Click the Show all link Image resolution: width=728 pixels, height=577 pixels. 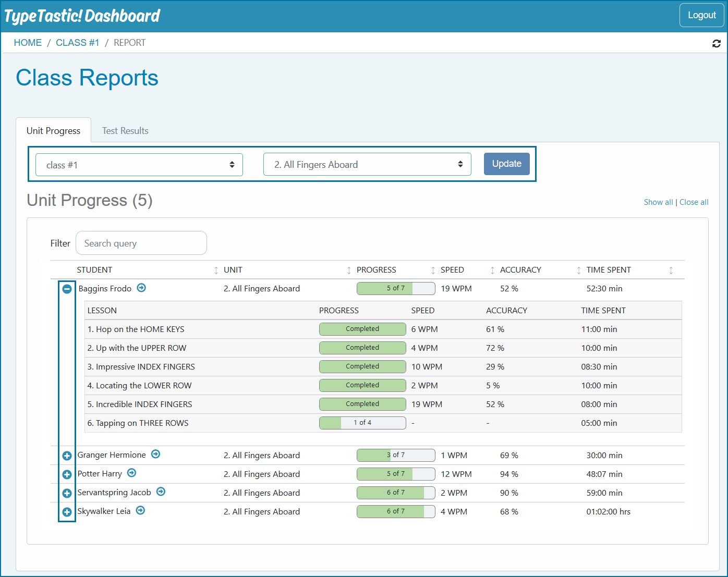tap(658, 202)
